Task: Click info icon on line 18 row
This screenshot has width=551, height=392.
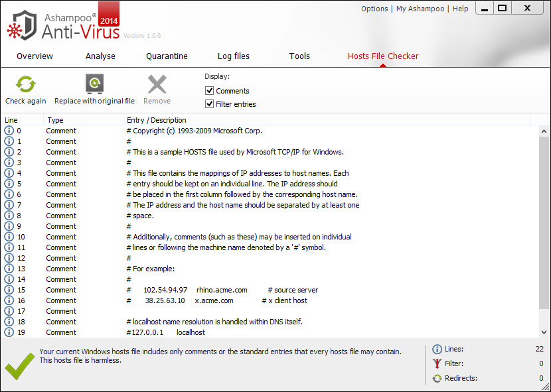Action: coord(9,322)
